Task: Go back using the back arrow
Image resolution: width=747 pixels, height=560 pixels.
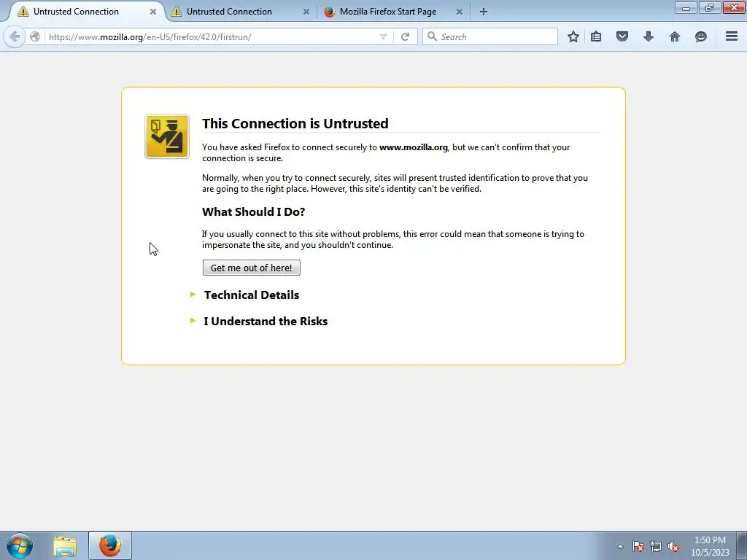Action: click(x=15, y=36)
